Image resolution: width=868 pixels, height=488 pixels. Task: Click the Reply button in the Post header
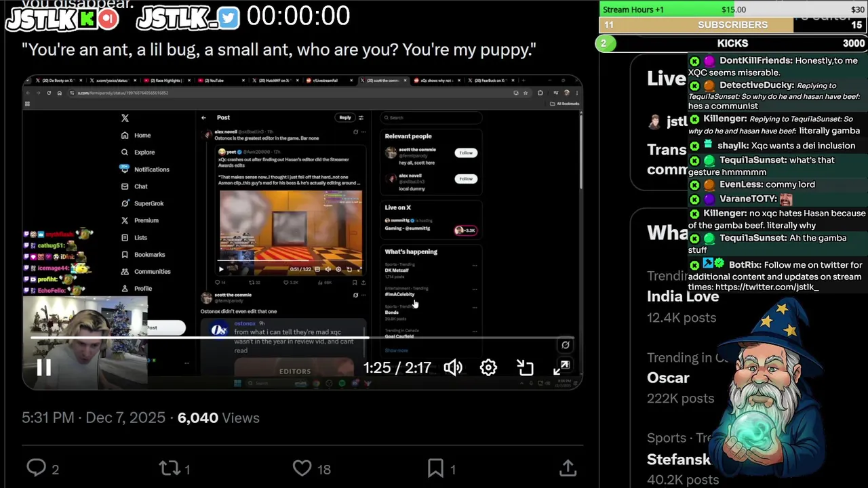point(345,117)
